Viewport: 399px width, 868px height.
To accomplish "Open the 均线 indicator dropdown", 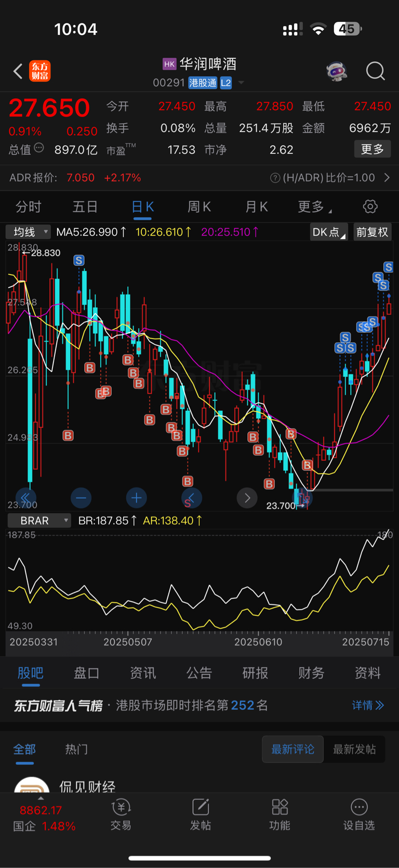I will click(28, 232).
